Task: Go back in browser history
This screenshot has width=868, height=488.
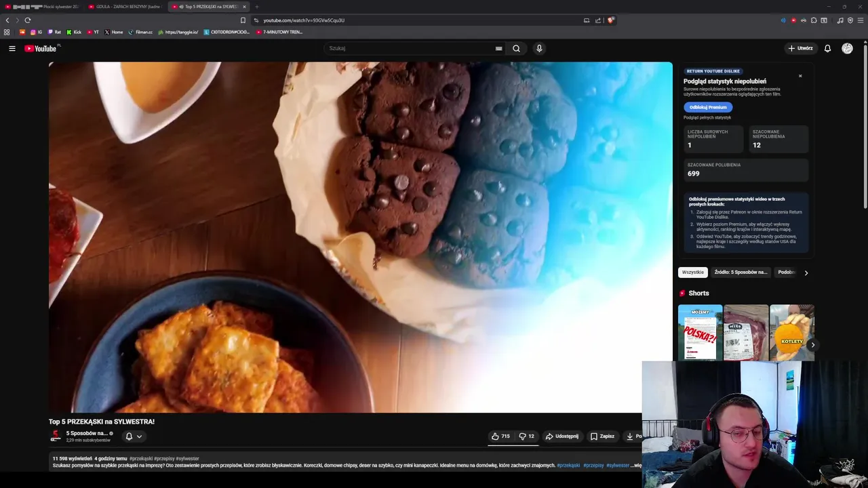Action: [7, 20]
